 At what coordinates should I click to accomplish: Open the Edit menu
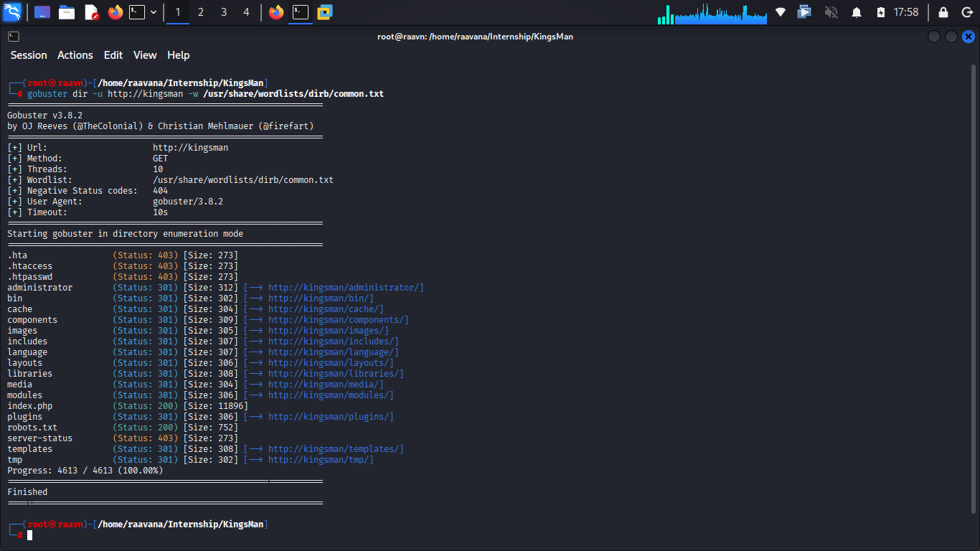pos(113,55)
